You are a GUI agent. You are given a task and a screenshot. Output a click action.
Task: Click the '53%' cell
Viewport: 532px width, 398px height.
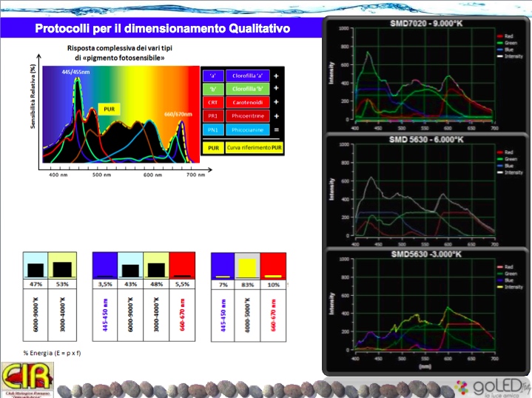coord(62,284)
